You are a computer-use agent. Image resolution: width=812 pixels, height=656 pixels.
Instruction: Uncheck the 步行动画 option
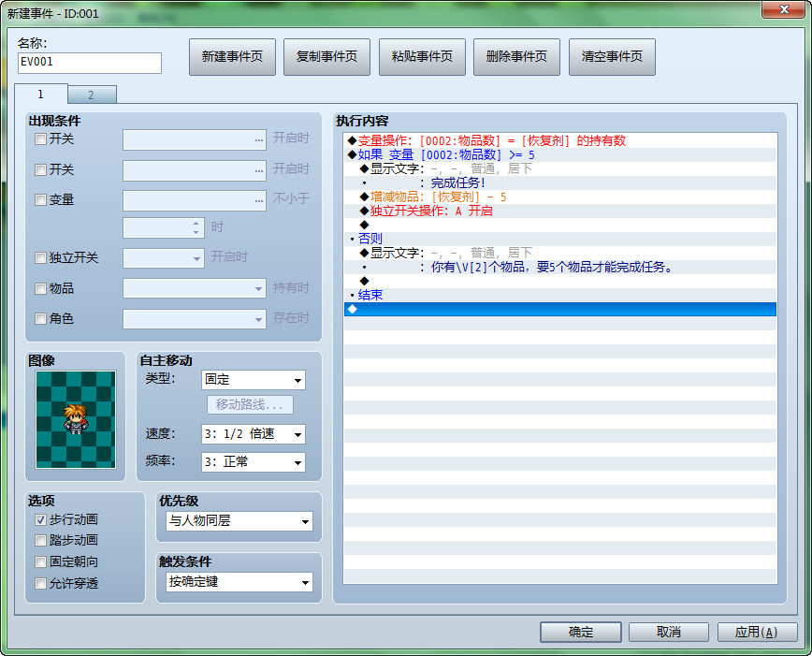40,519
